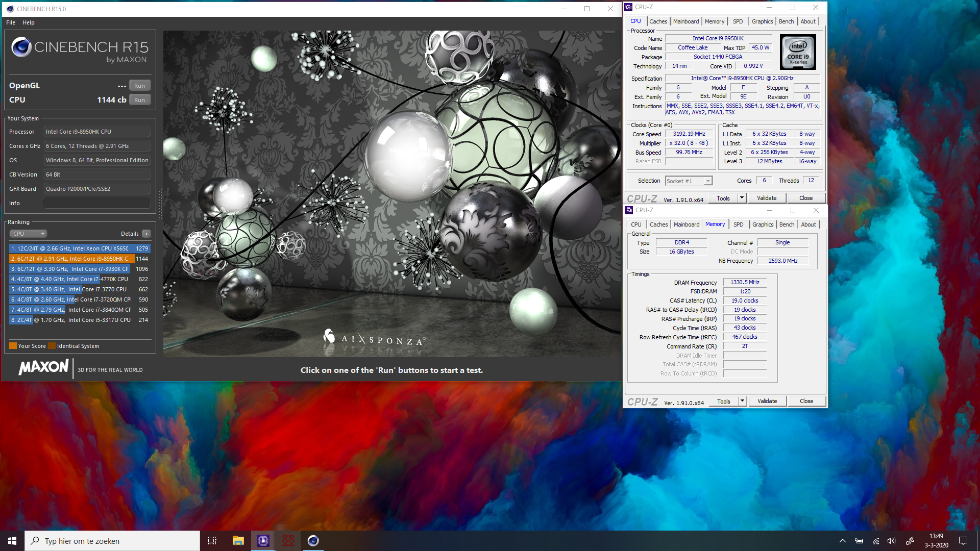
Task: Select ranking row Intel Core i7-4770K
Action: click(80, 279)
